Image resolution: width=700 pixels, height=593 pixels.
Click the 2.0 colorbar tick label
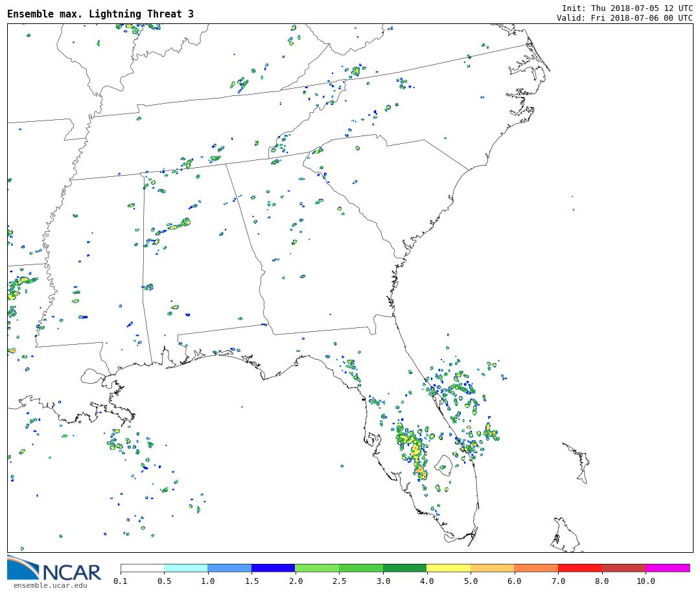pos(296,581)
